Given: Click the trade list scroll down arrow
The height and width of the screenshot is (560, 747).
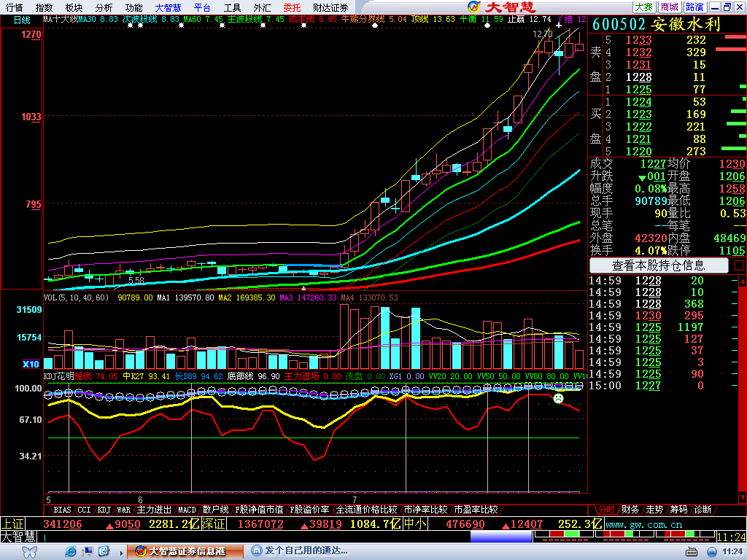Looking at the screenshot, I should click(x=742, y=497).
